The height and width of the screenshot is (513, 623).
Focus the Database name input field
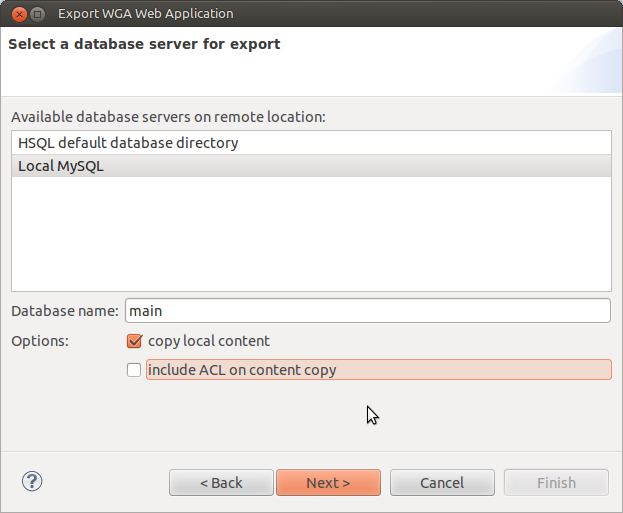pos(368,311)
